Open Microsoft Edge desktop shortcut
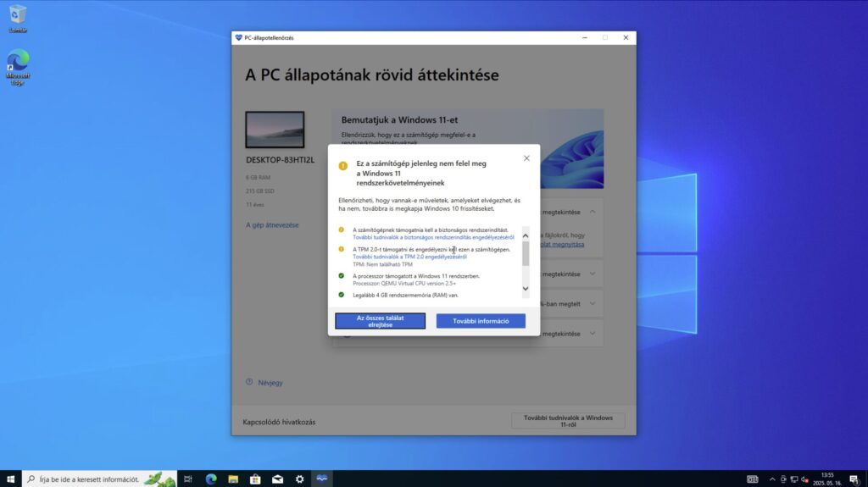Screen dimensions: 868x487 (x=18, y=68)
